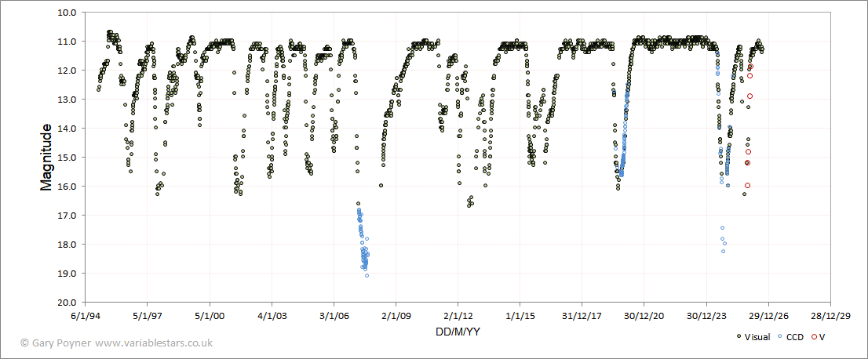Click the 1/1/15 date label
Image resolution: width=868 pixels, height=359 pixels.
tap(520, 317)
